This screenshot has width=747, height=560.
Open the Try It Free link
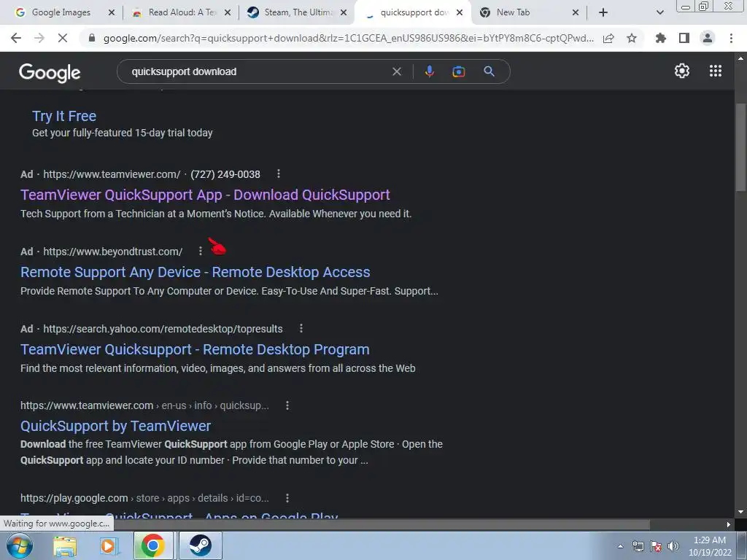tap(64, 116)
